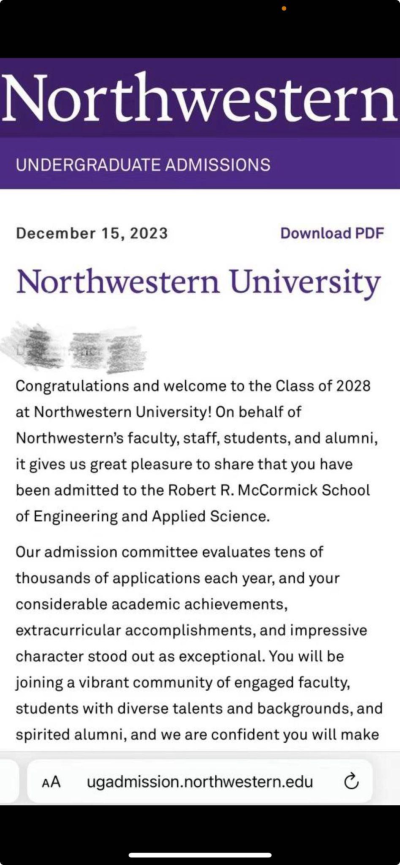Tap the large Northwestern wordmark logo
This screenshot has width=400, height=865.
[199, 98]
